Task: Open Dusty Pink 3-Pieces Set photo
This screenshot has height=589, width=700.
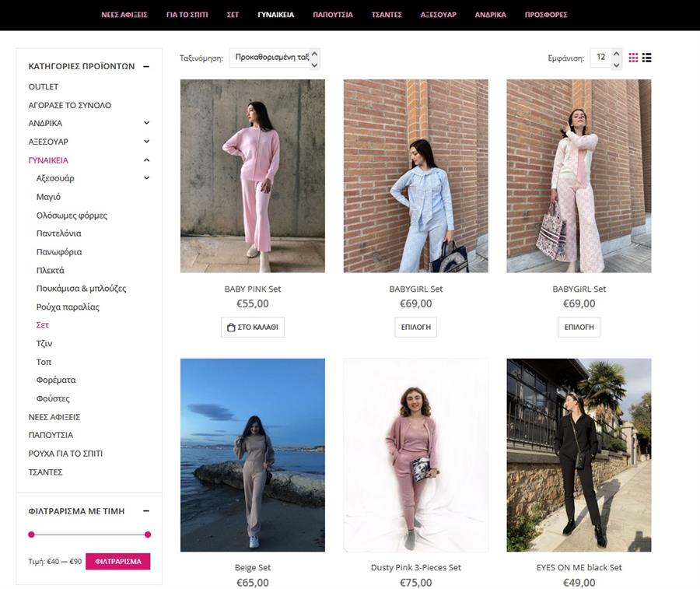Action: pos(415,455)
